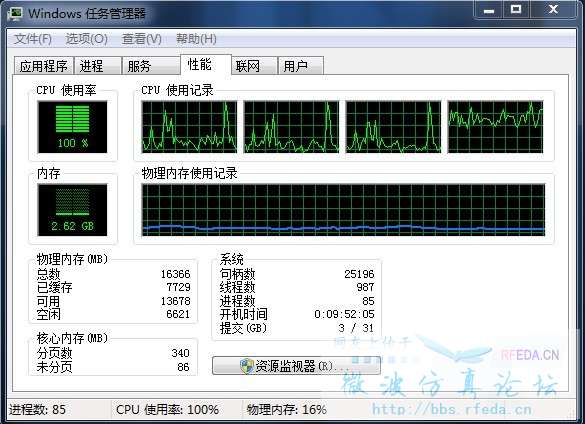The image size is (585, 424).
Task: Switch to the 用户 tab
Action: coord(301,66)
